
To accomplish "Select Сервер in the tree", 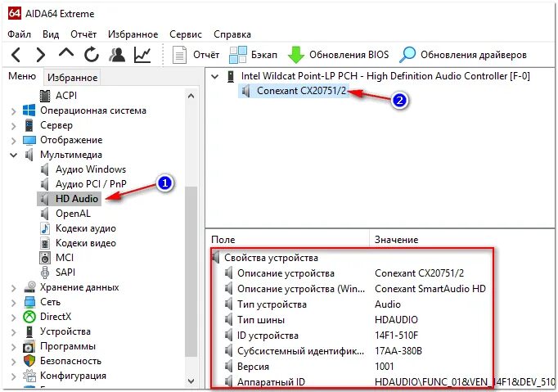I will pos(56,125).
